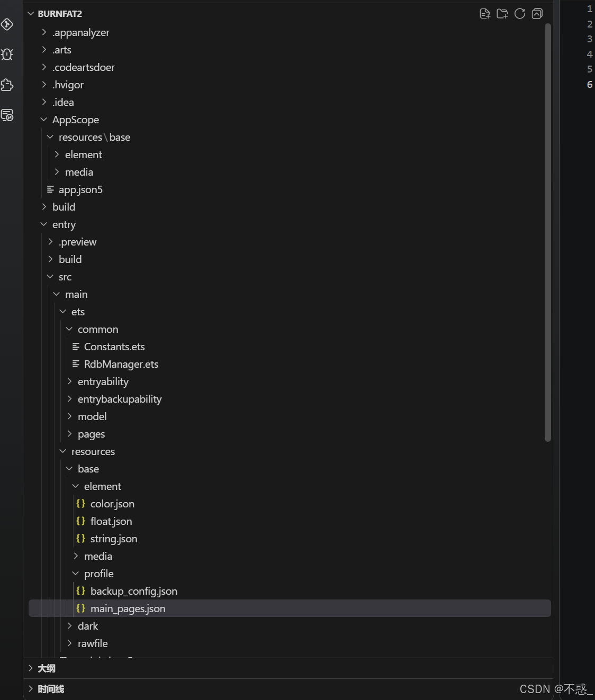Open color.json file
This screenshot has height=700, width=595.
coord(112,504)
